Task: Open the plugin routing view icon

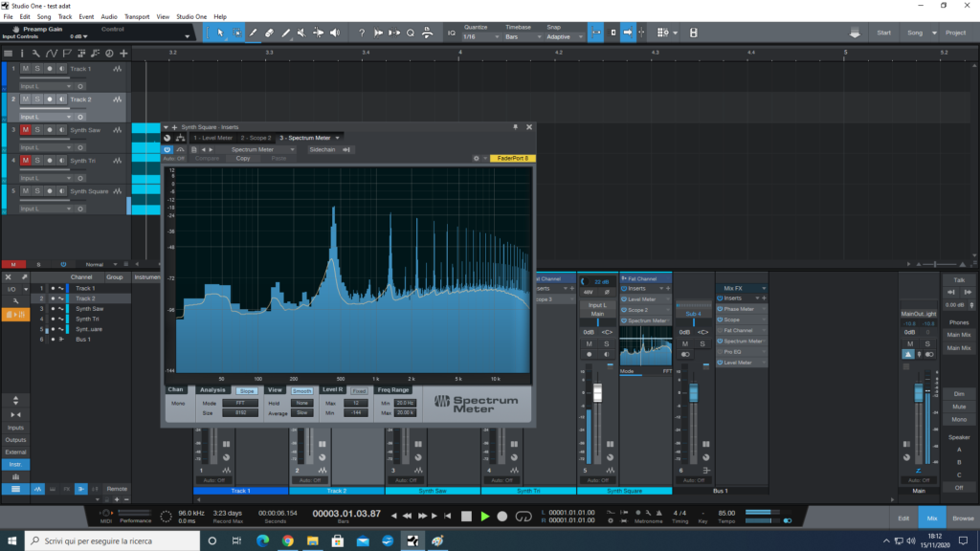Action: (x=180, y=138)
